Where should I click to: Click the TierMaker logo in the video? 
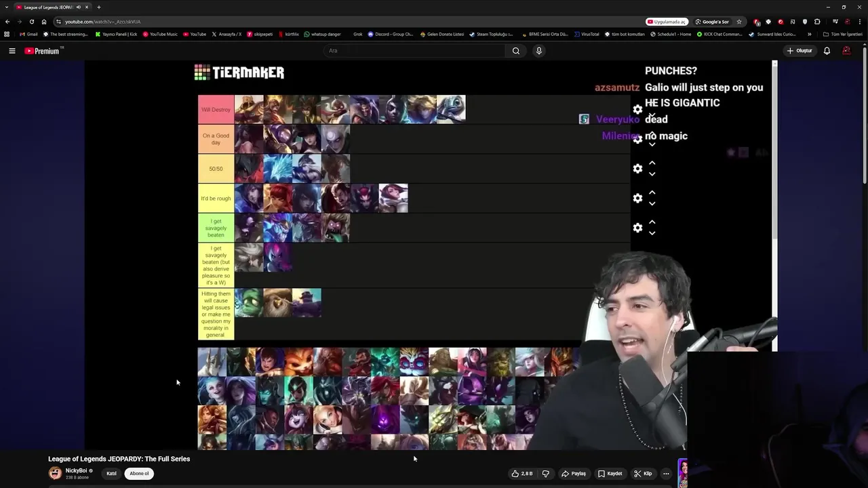click(x=239, y=73)
